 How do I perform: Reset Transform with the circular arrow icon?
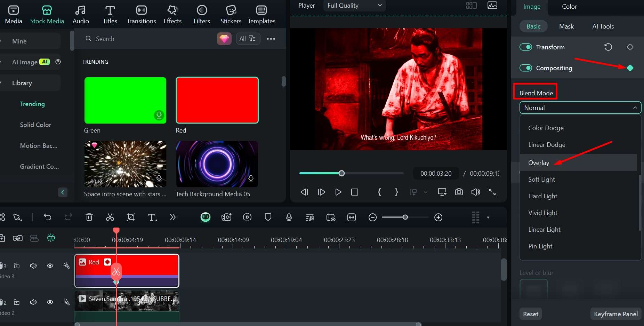coord(608,47)
